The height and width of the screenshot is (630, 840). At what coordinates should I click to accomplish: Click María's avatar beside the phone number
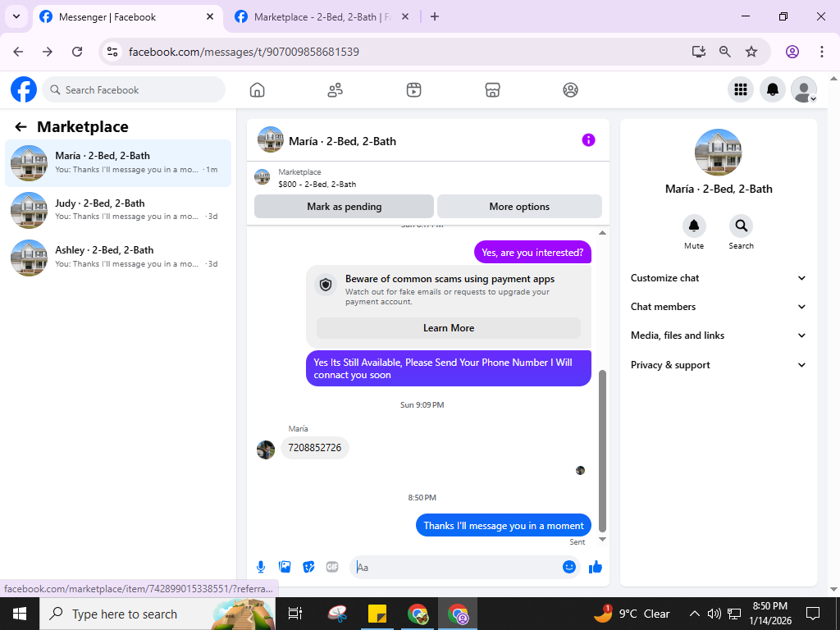(266, 450)
